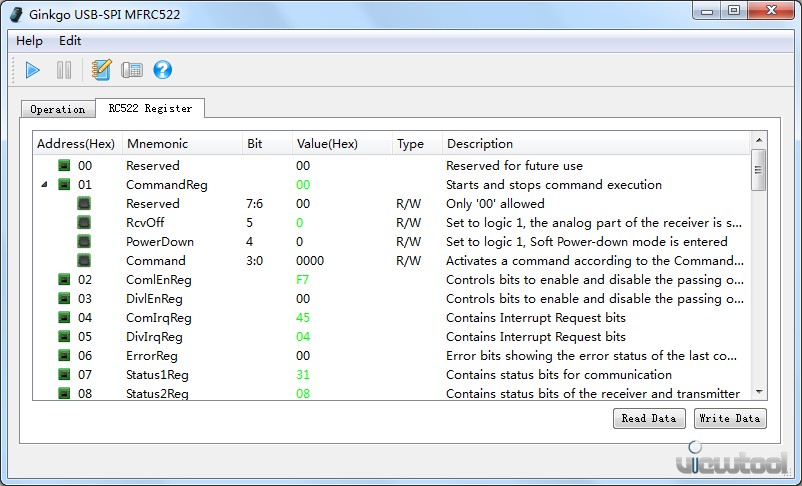Click the green 08 value of Status2Reg
The height and width of the screenshot is (486, 802).
click(303, 393)
